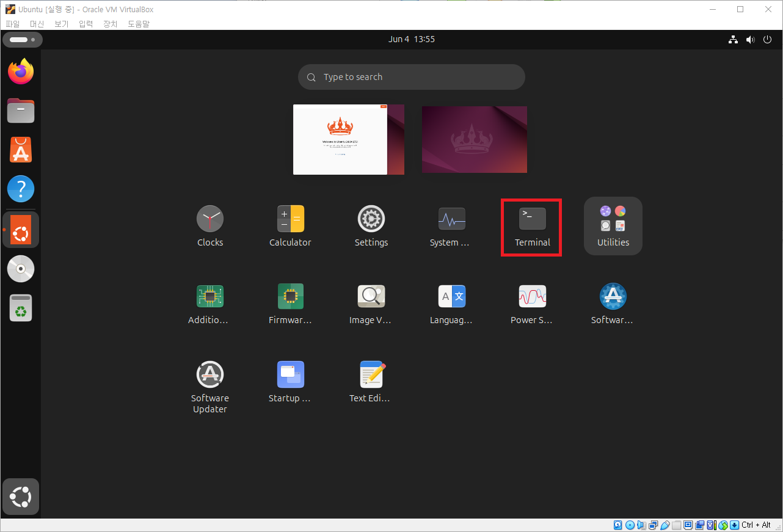The height and width of the screenshot is (532, 783).
Task: Start Firefox from the dock
Action: coord(20,71)
